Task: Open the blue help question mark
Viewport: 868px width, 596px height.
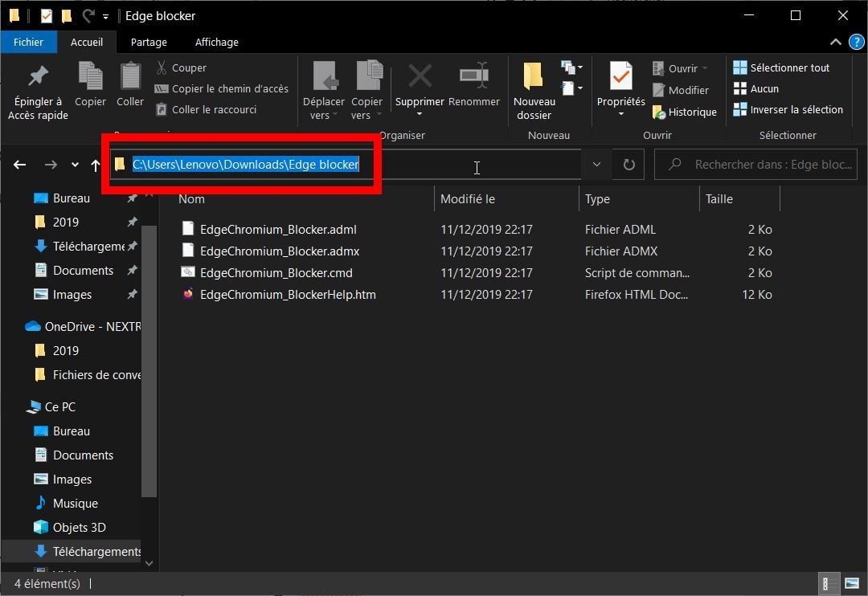Action: [857, 42]
